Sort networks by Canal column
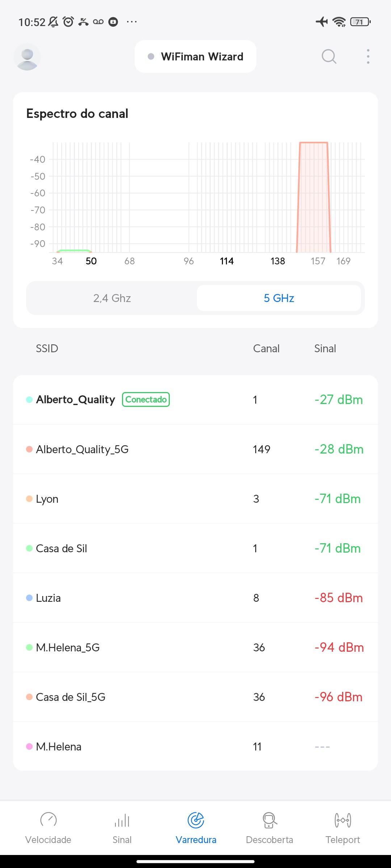The width and height of the screenshot is (391, 868). click(266, 348)
